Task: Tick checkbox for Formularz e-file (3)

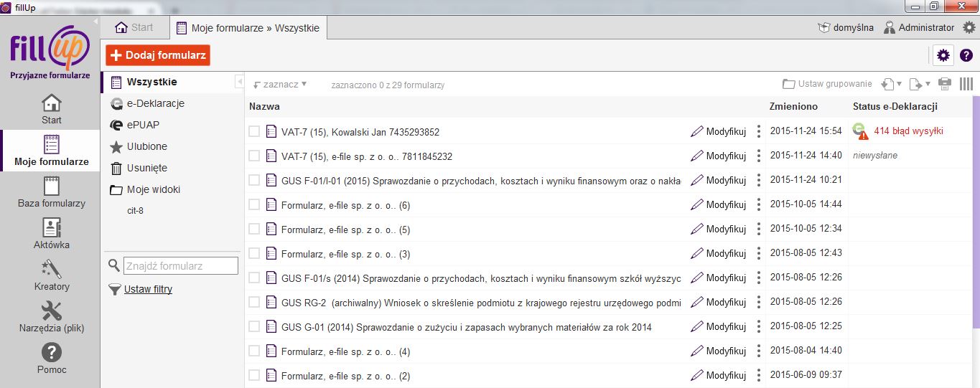Action: pyautogui.click(x=254, y=253)
